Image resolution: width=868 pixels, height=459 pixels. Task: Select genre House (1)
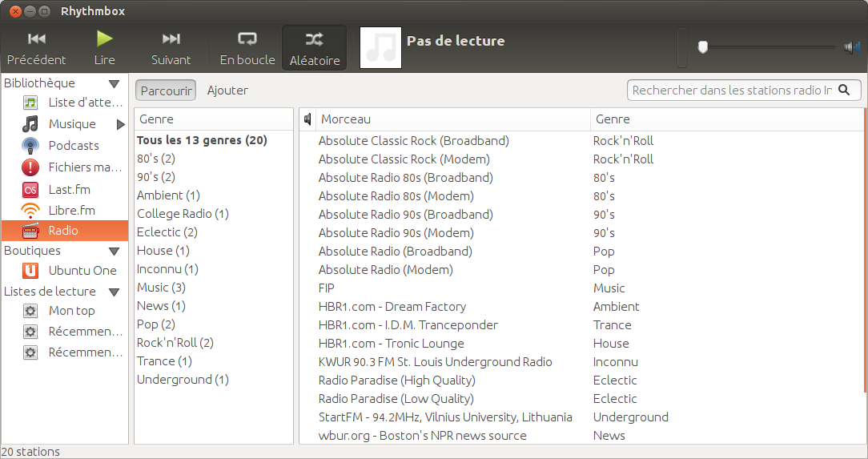(214, 250)
